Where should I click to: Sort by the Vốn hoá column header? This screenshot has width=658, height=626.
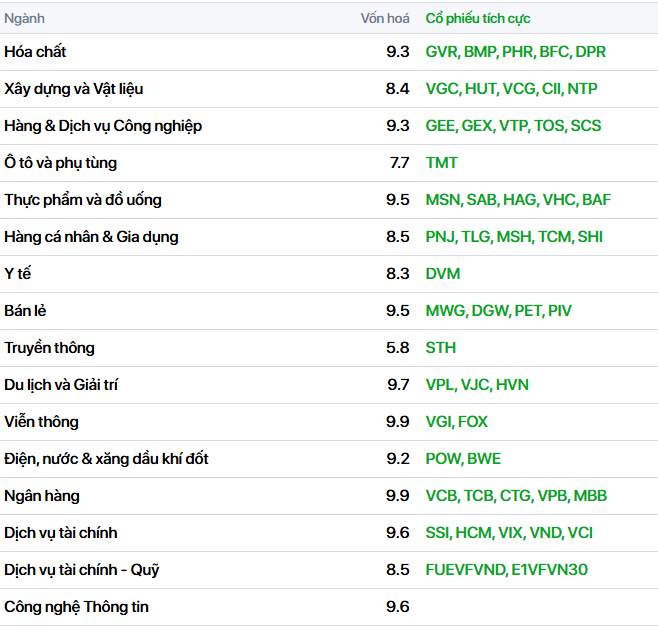coord(385,18)
